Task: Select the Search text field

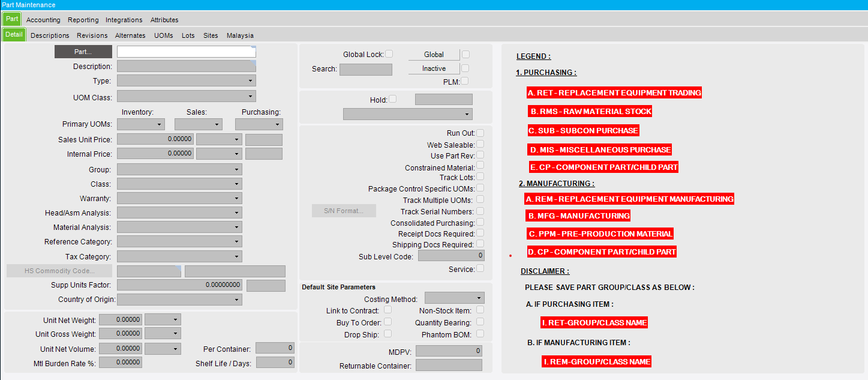Action: 366,69
